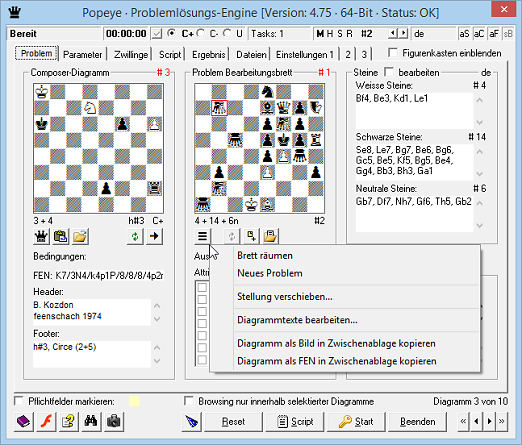The image size is (522, 445).
Task: Click the Beenden button
Action: 418,422
